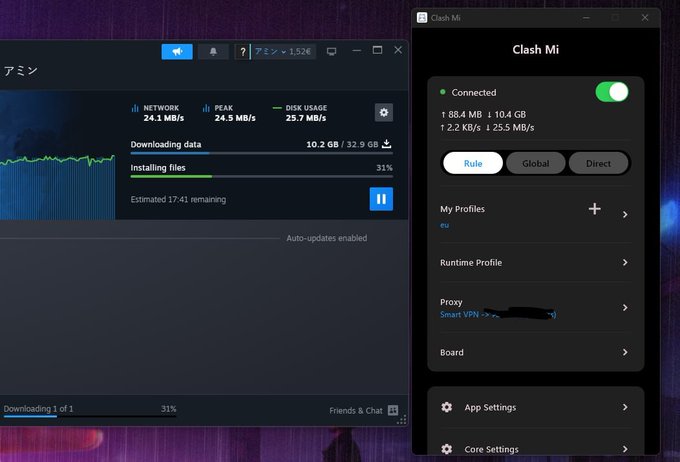The height and width of the screenshot is (462, 680).
Task: Maximize the Steam window
Action: coord(377,50)
